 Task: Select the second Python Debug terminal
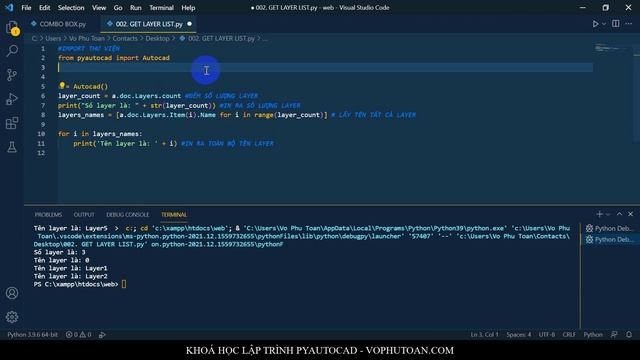click(609, 240)
